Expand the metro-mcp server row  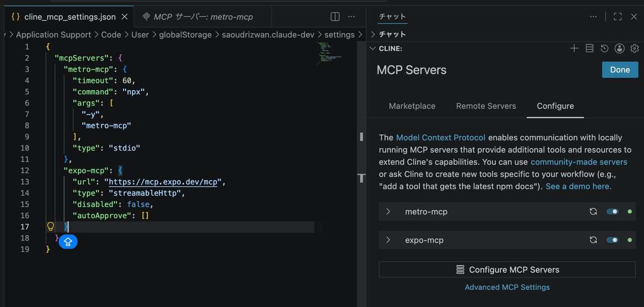click(x=388, y=211)
